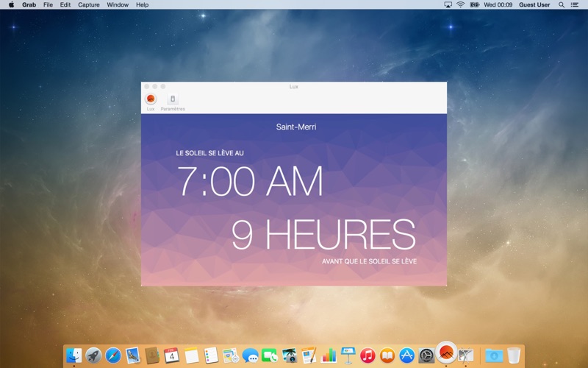Screen dimensions: 588x368
Task: Click the Wed 00:09 clock
Action: pos(498,4)
